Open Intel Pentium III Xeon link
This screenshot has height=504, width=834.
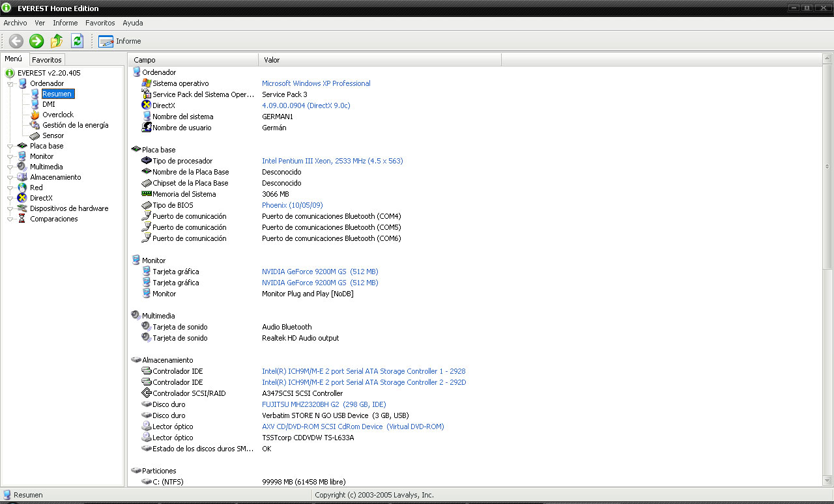[x=332, y=161]
